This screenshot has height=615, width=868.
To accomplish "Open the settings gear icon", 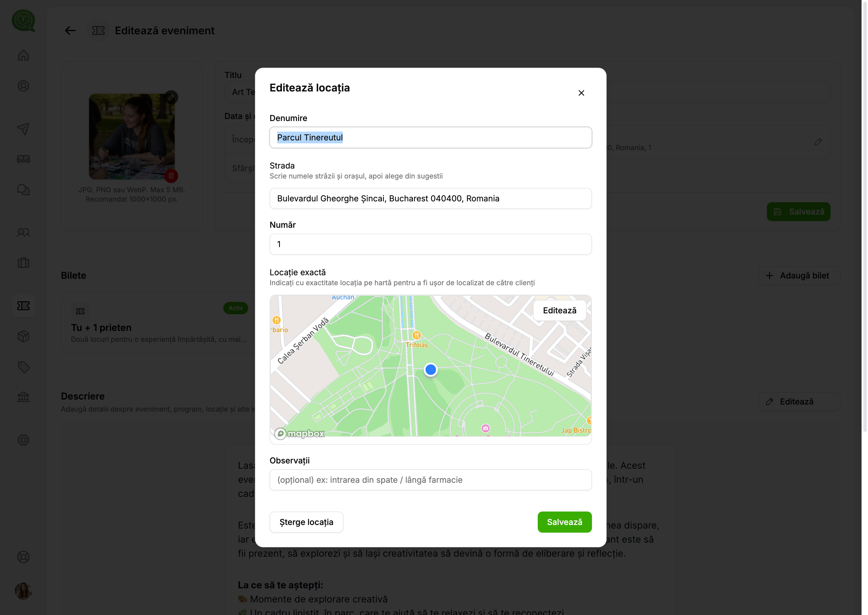I will (23, 440).
